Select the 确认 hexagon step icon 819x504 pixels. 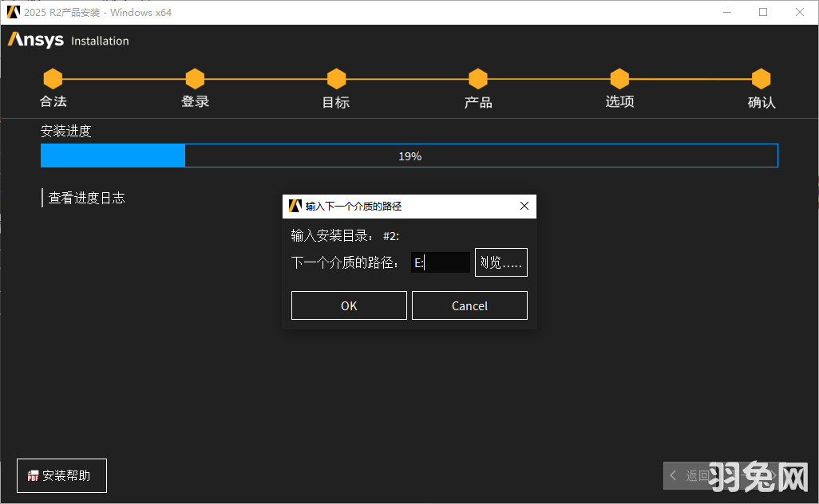click(x=761, y=79)
